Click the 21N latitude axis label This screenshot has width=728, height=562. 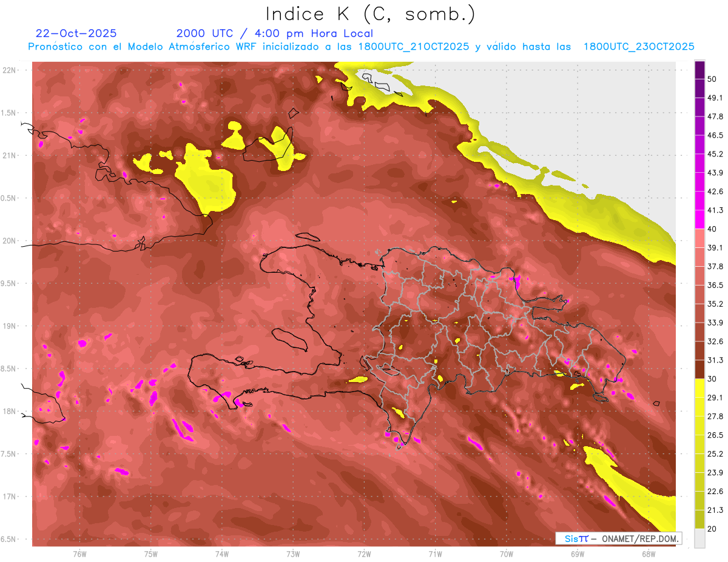point(10,155)
